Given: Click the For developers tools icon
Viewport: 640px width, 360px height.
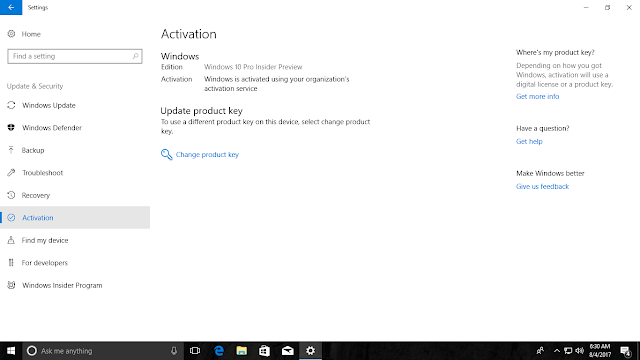Looking at the screenshot, I should [11, 262].
